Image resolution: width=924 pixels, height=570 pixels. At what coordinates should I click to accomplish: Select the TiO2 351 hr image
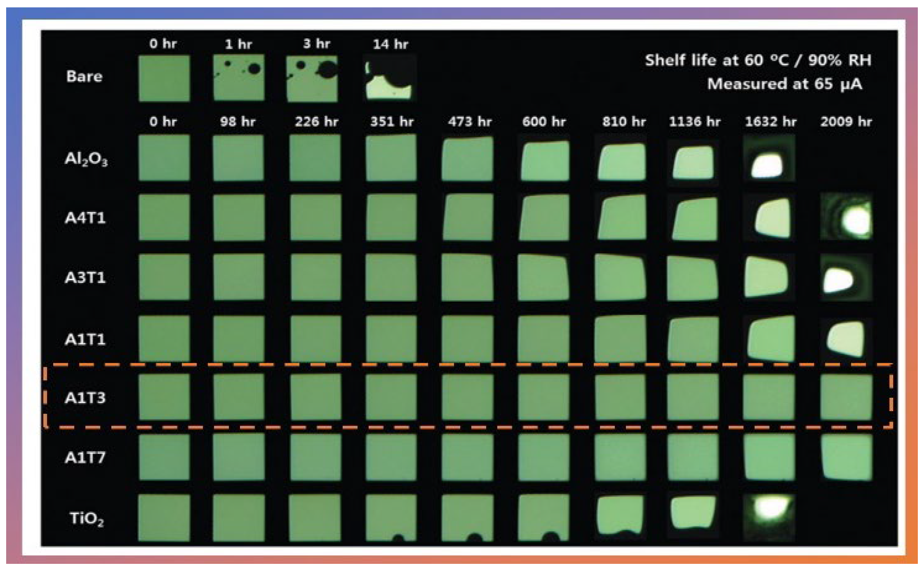pos(391,517)
